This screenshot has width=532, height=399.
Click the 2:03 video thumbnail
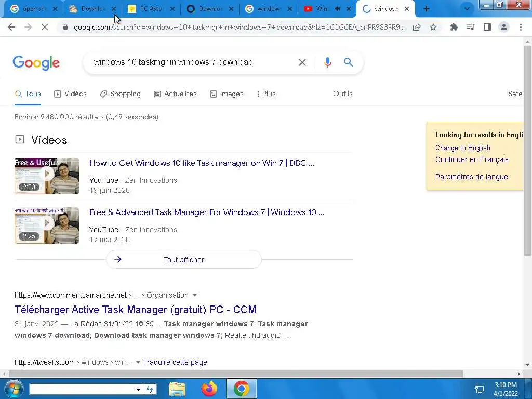[46, 176]
